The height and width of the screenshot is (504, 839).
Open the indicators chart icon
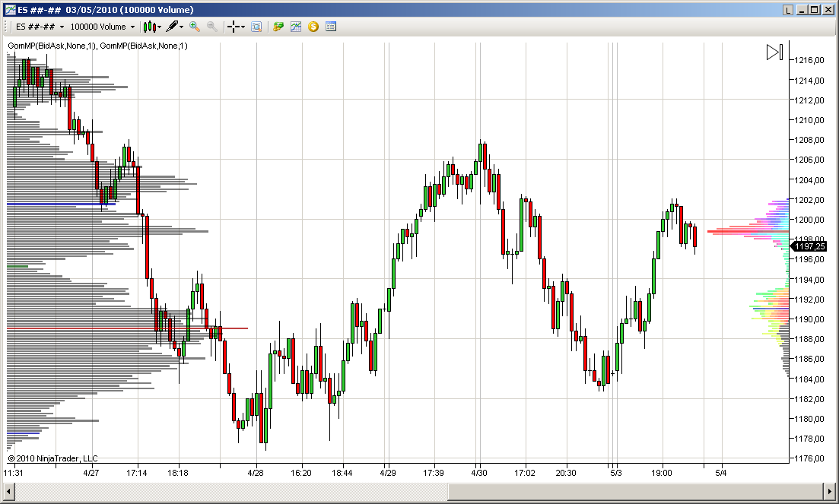pyautogui.click(x=295, y=26)
